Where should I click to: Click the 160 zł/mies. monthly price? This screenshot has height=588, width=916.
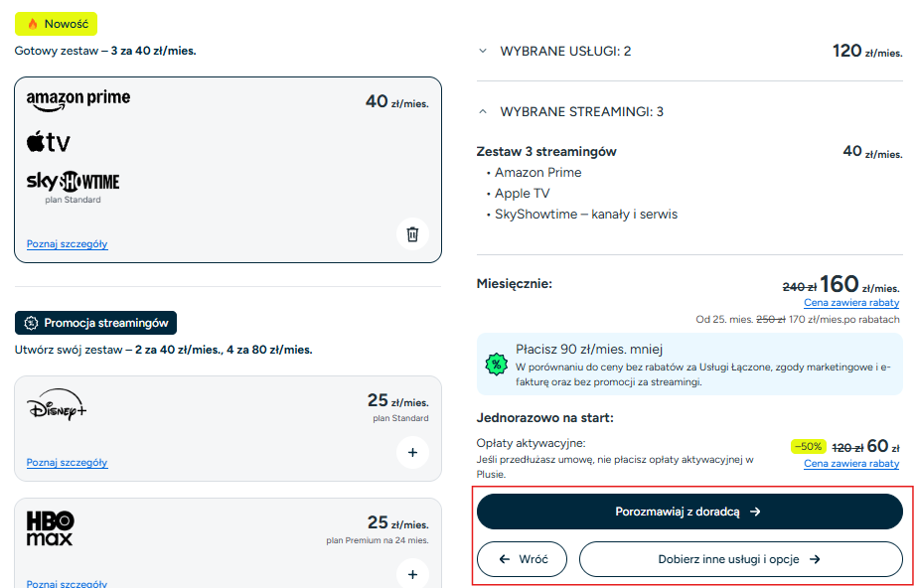click(x=859, y=285)
